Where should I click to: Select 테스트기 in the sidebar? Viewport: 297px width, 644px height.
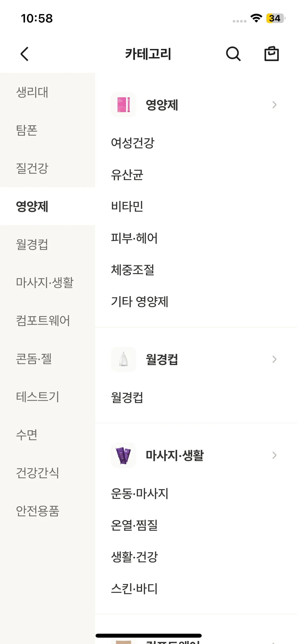(x=37, y=397)
